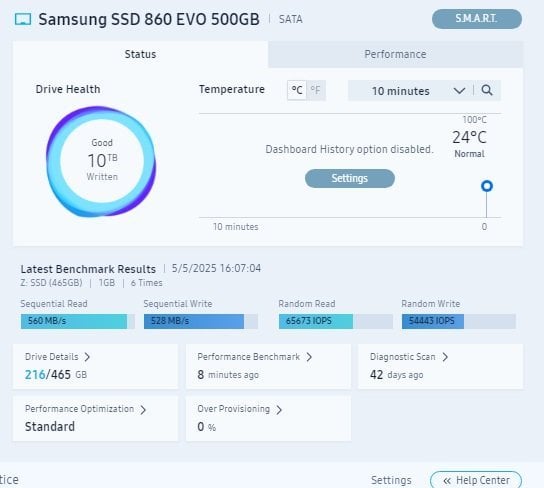Switch to the Performance tab
The image size is (544, 488).
395,54
